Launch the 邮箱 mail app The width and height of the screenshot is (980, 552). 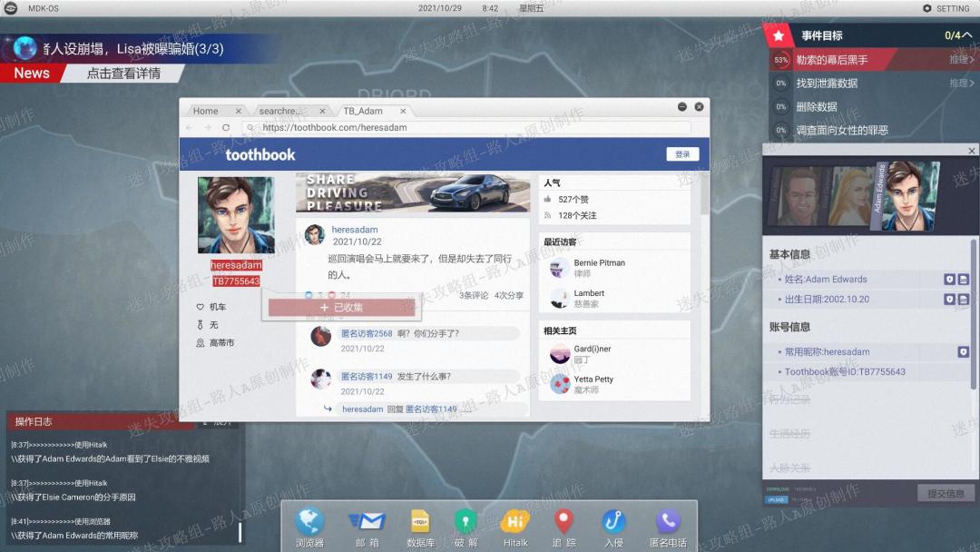[x=367, y=524]
